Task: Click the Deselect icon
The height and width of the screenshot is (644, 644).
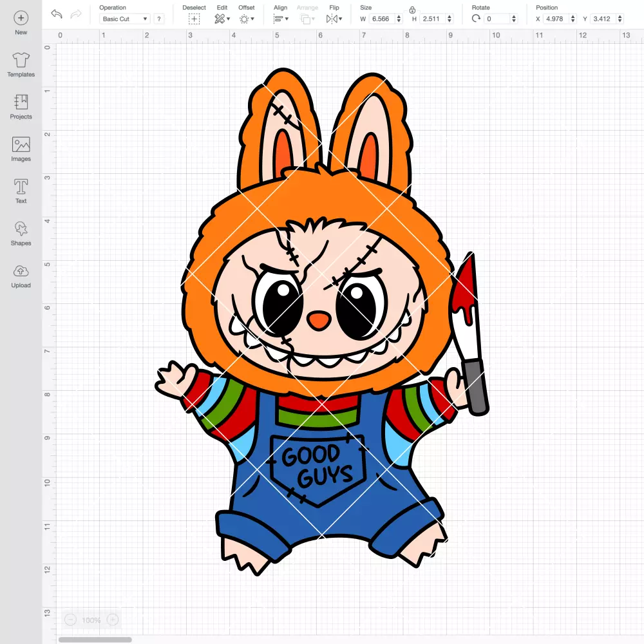Action: (194, 19)
